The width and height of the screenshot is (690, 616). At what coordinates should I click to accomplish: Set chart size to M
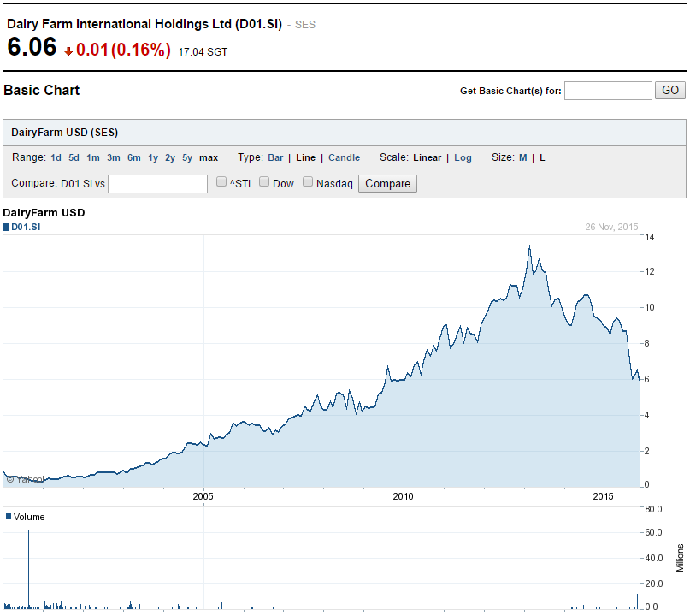[522, 157]
